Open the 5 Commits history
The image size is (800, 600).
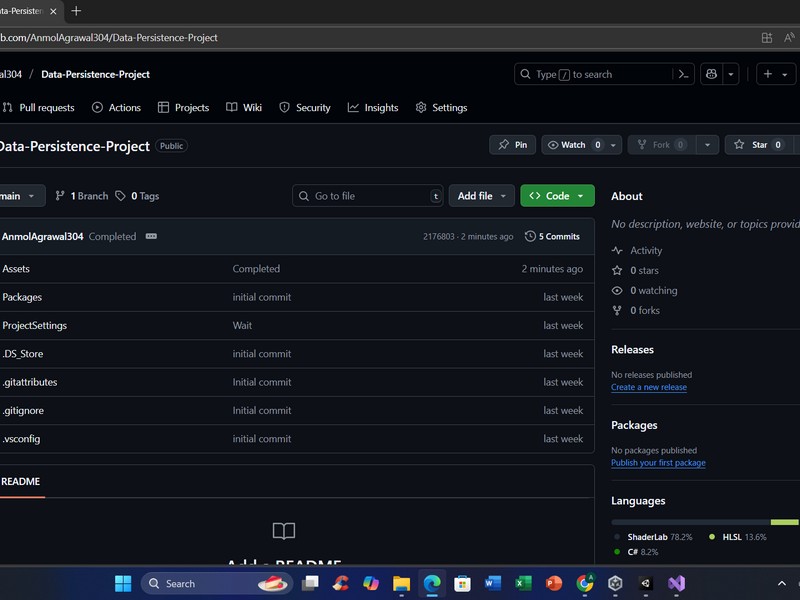[x=553, y=236]
